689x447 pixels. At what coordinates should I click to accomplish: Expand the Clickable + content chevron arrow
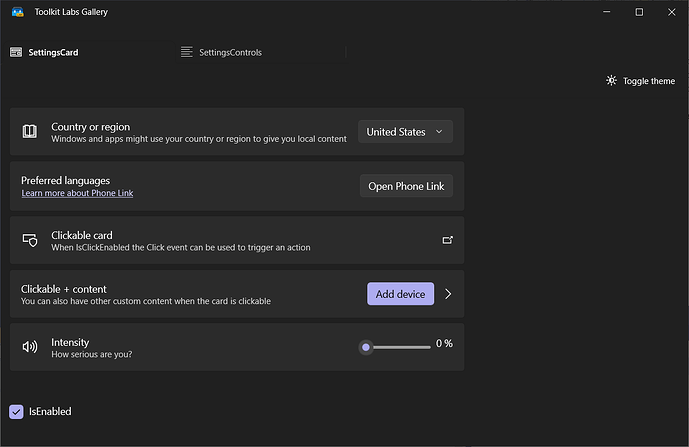(448, 294)
